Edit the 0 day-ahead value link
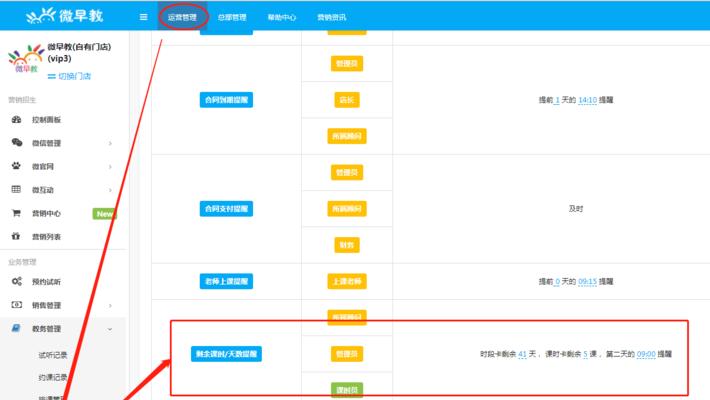710x400 pixels. click(557, 281)
